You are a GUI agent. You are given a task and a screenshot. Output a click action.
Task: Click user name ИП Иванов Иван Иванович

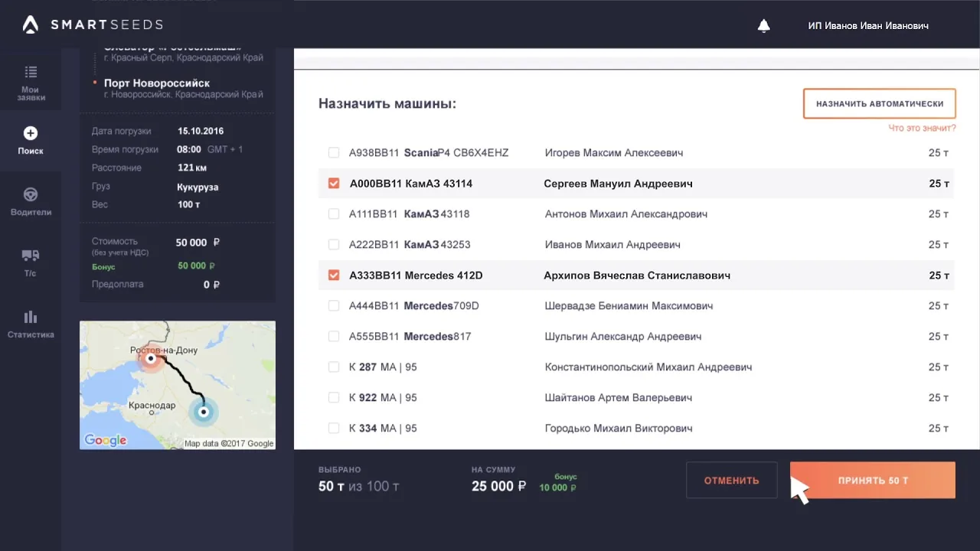[868, 26]
